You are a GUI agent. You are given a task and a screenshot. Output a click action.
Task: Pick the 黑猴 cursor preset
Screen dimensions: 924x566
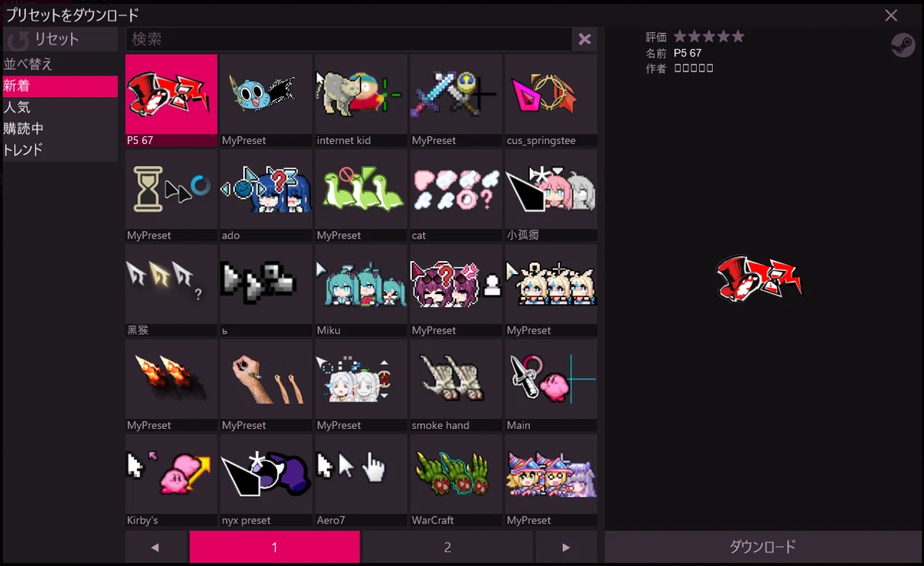pyautogui.click(x=171, y=290)
